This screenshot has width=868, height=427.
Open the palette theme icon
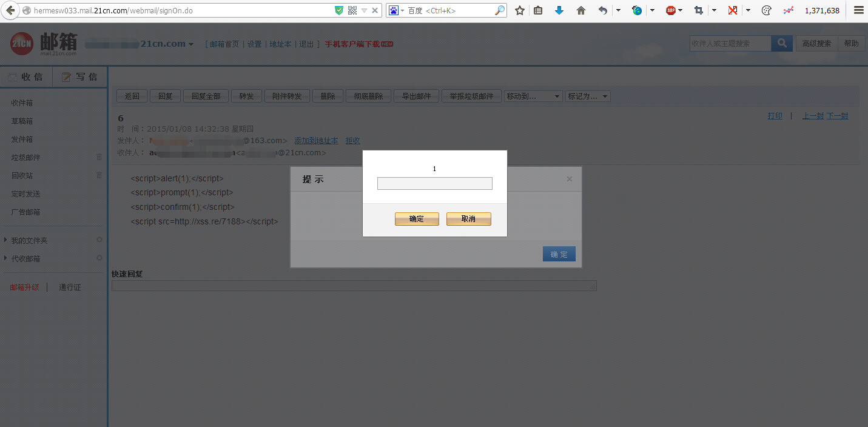point(767,10)
